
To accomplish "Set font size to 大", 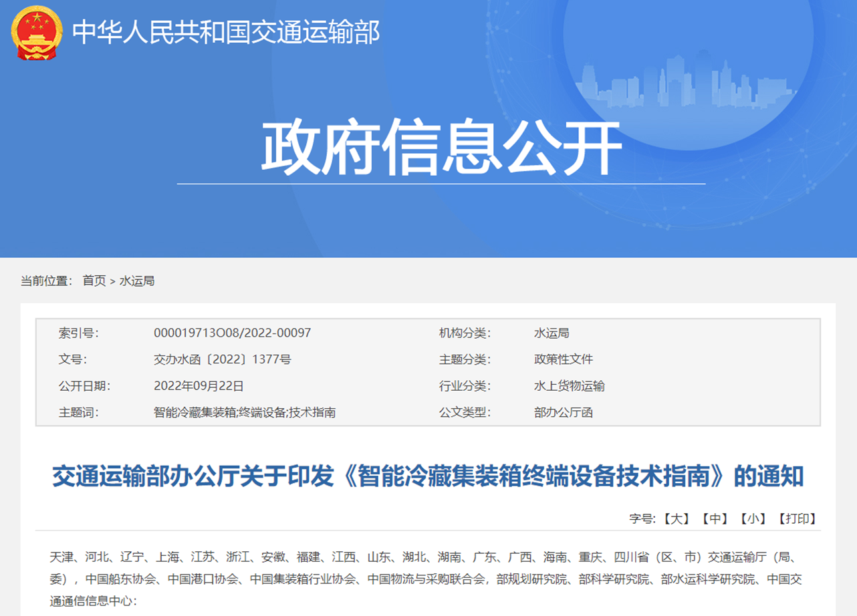I will coord(677,518).
